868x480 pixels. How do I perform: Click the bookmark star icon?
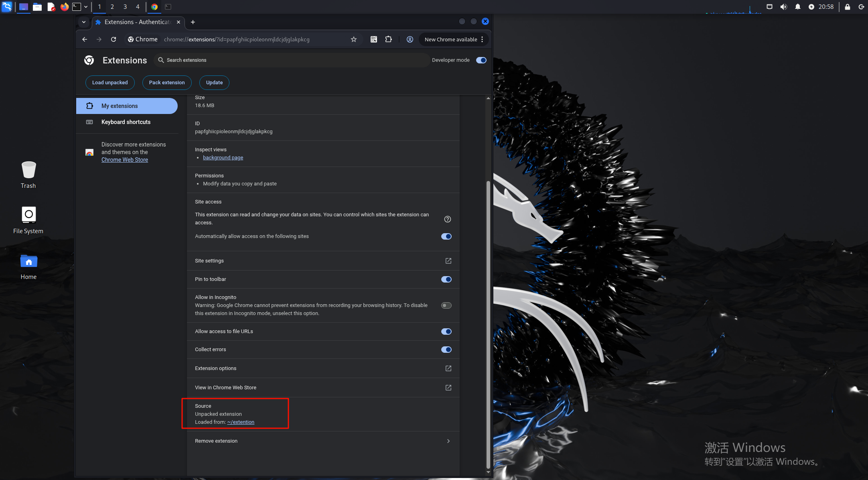(x=353, y=39)
